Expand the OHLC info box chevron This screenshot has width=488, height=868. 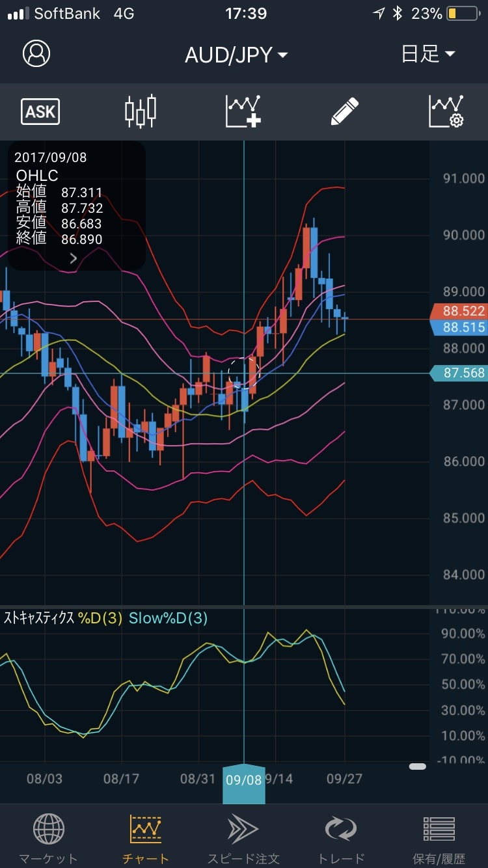pyautogui.click(x=74, y=258)
